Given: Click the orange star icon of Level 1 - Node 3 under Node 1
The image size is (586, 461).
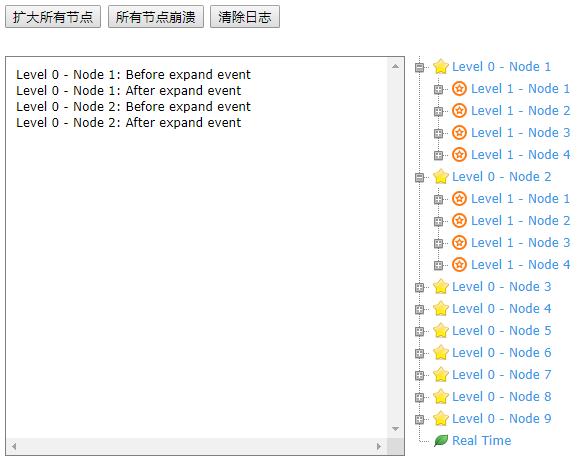Looking at the screenshot, I should (459, 133).
